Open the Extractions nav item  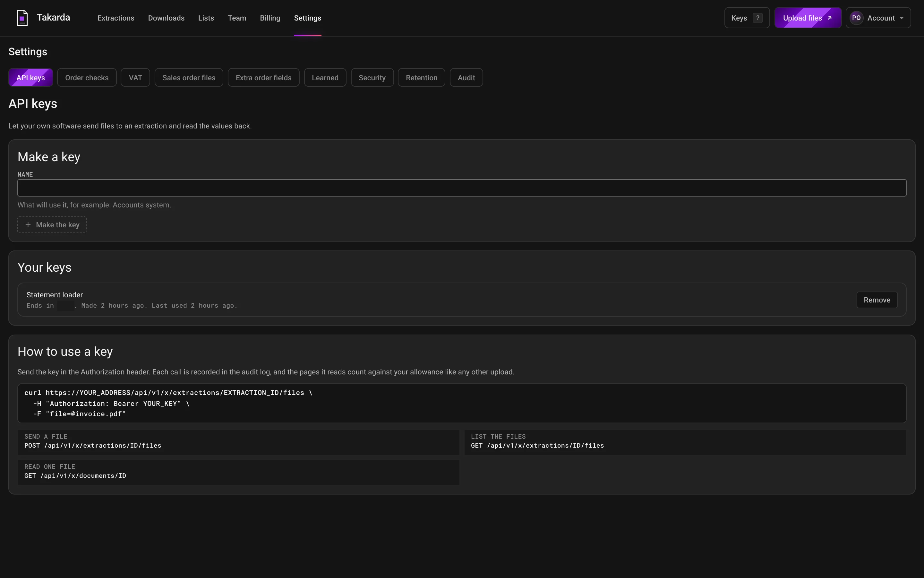point(116,18)
